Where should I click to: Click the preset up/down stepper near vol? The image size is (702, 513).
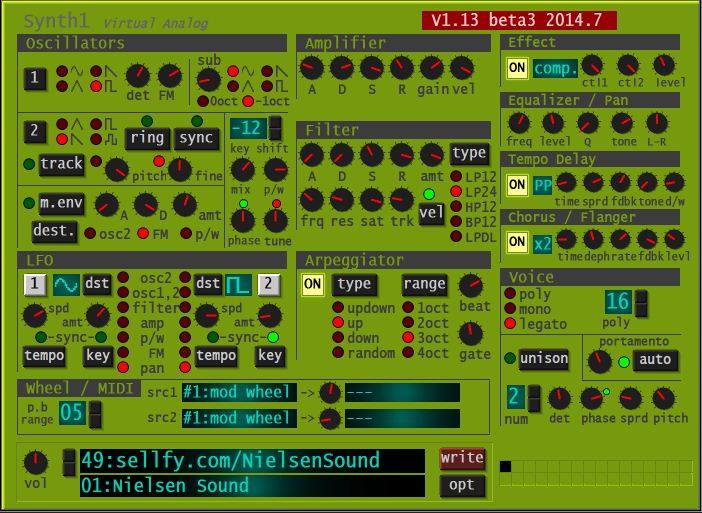[68, 462]
